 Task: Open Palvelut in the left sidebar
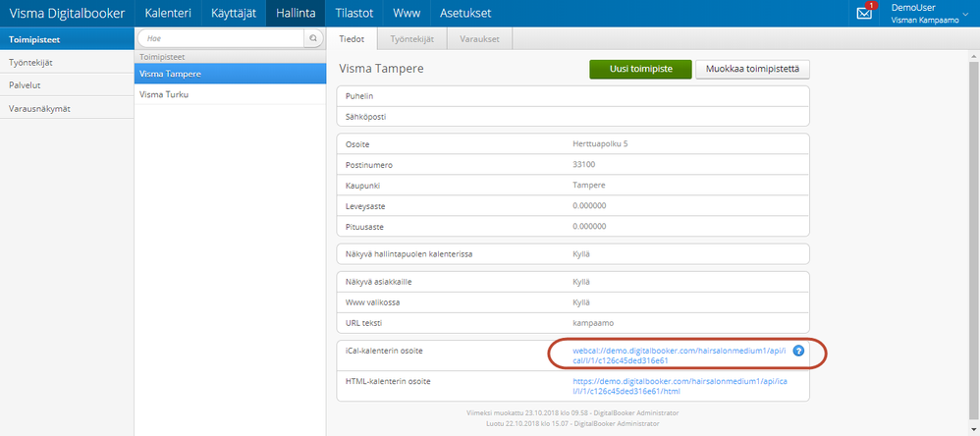coord(67,85)
